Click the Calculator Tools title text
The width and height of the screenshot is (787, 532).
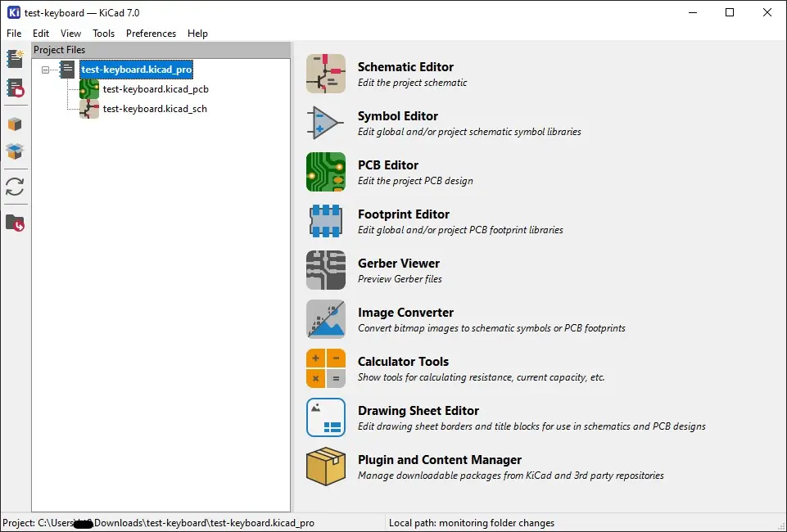click(403, 362)
